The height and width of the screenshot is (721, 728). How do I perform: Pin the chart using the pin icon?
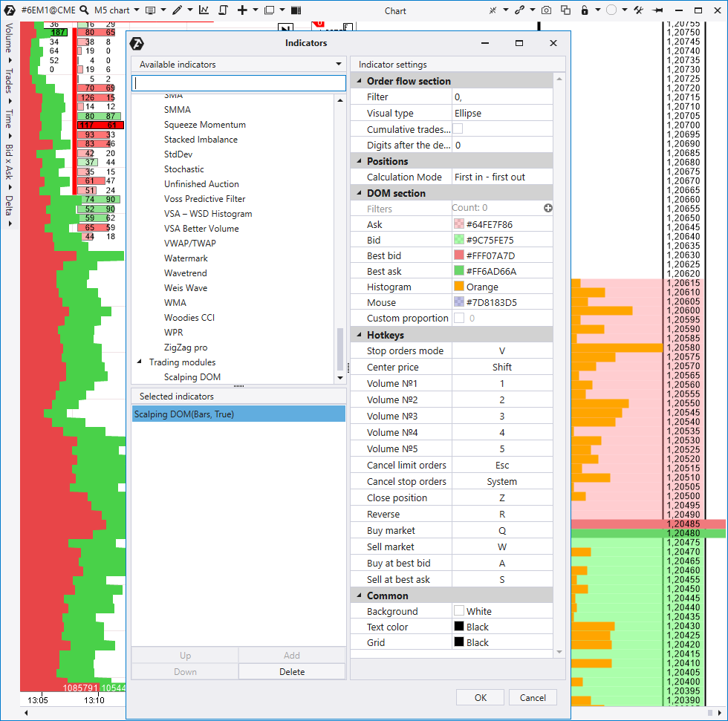point(657,10)
